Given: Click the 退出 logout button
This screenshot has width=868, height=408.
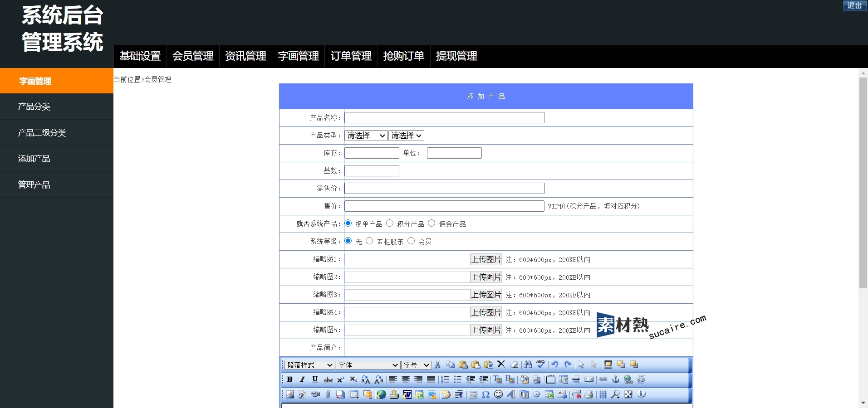Looking at the screenshot, I should (x=855, y=5).
